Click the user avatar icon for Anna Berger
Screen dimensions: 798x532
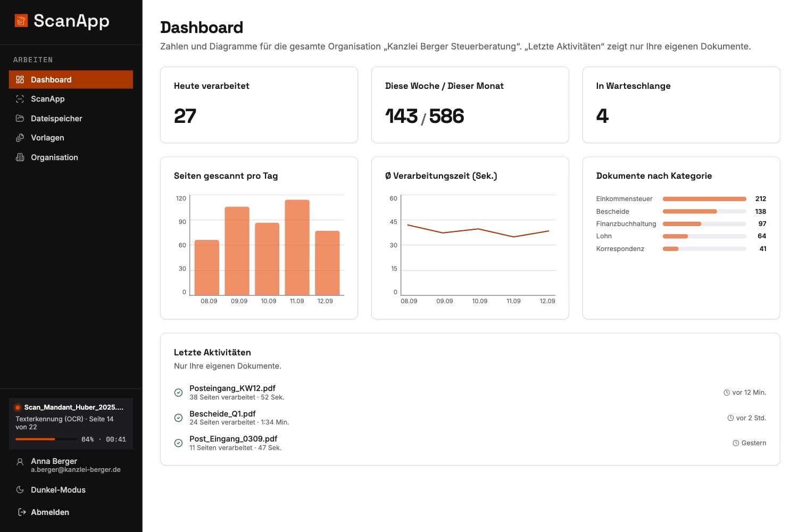[20, 462]
